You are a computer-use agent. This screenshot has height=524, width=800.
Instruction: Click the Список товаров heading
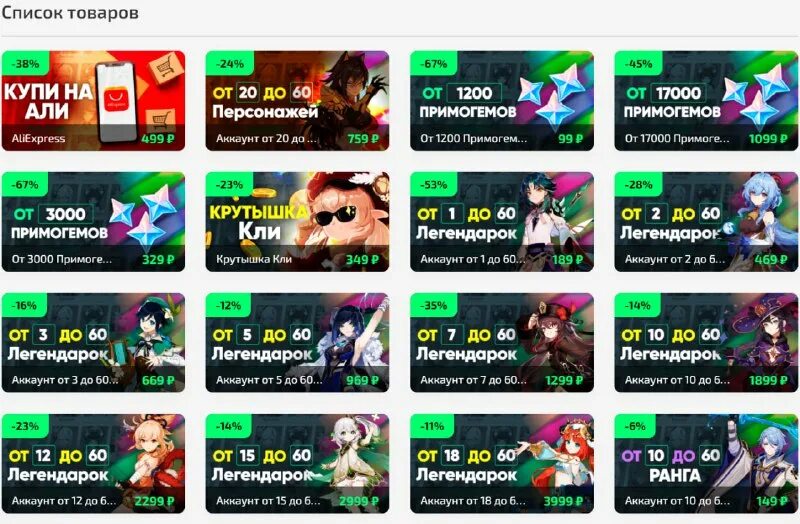click(70, 12)
